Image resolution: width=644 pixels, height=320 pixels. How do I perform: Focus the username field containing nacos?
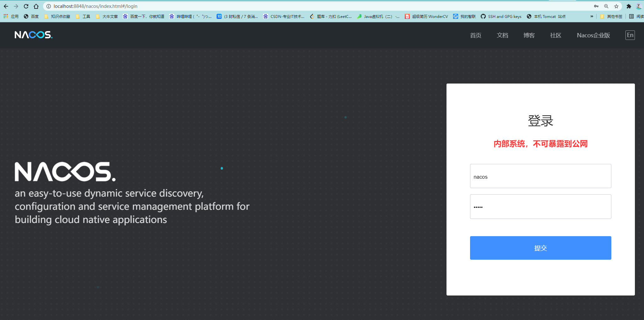(x=541, y=176)
